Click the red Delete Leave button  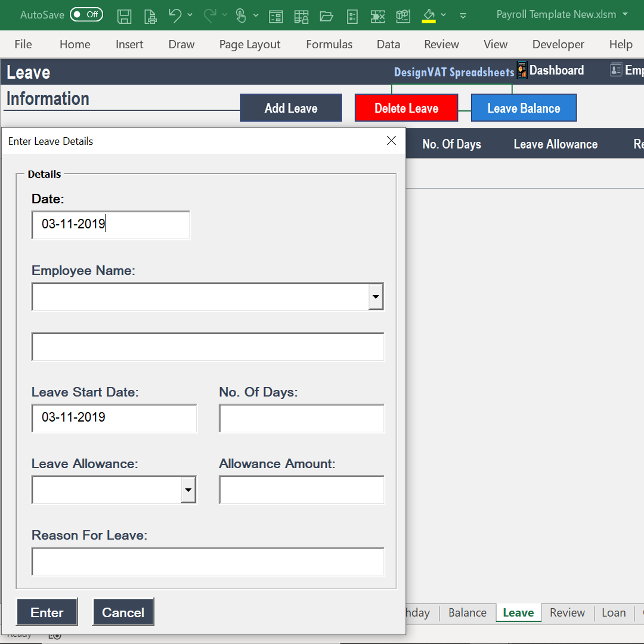pos(406,108)
